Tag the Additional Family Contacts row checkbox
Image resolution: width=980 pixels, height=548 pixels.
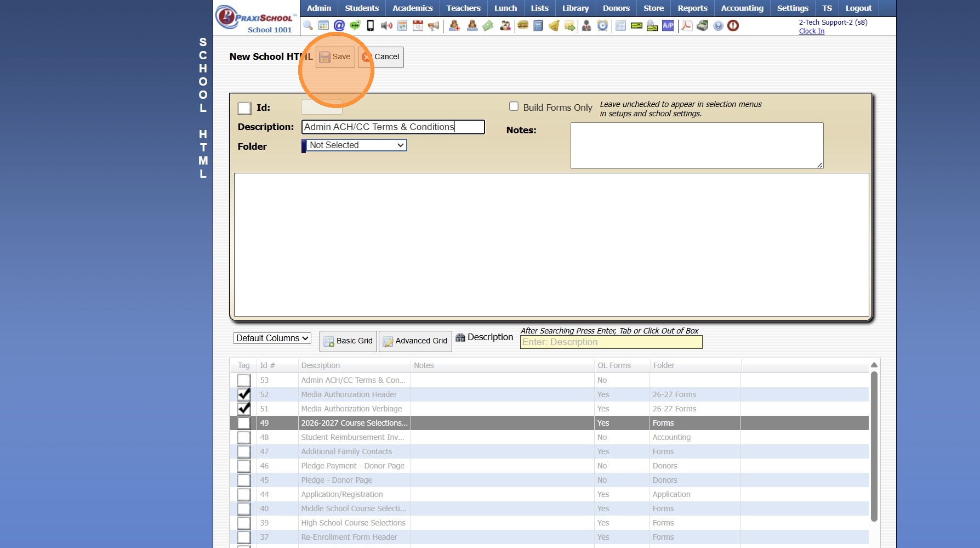click(x=244, y=451)
